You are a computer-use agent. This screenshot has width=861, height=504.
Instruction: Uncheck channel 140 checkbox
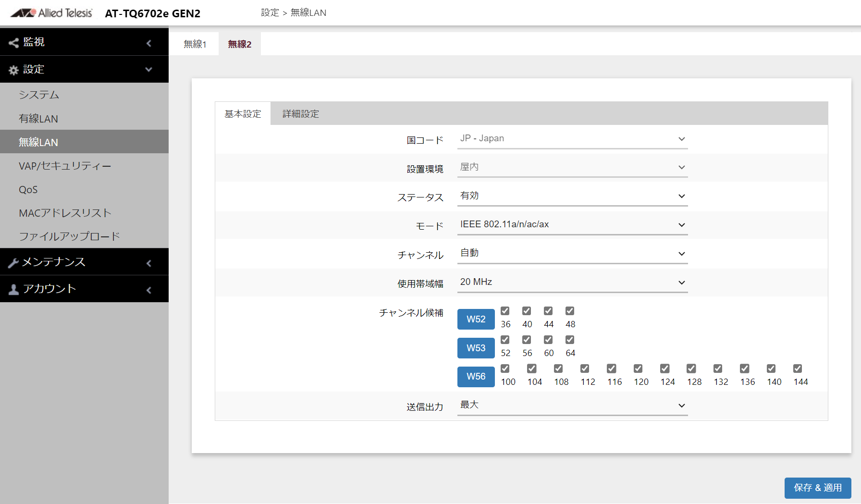[771, 369]
